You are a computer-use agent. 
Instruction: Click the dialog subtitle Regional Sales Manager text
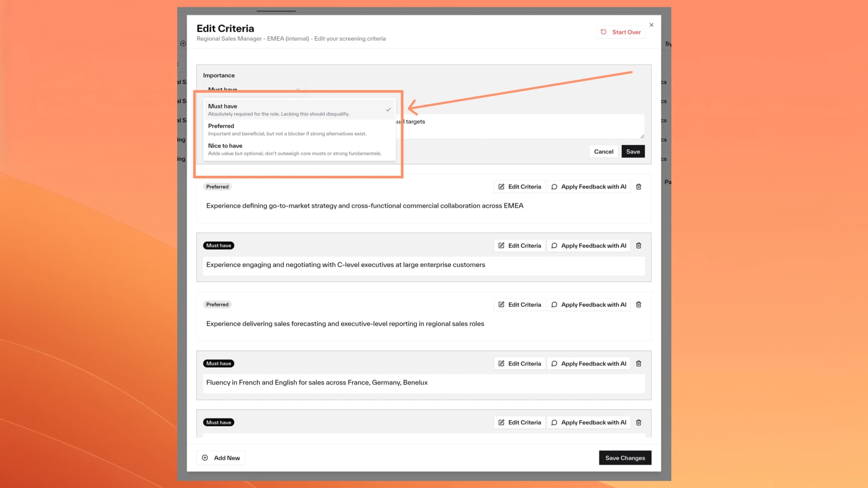291,39
